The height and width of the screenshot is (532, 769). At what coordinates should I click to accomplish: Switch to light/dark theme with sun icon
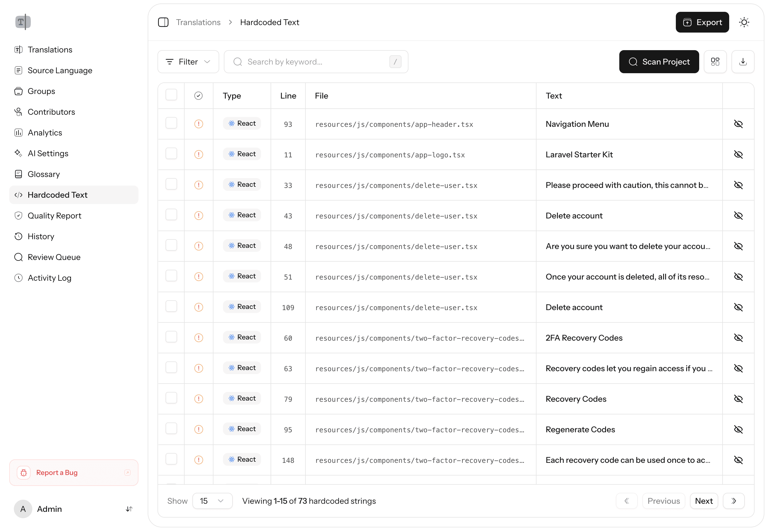tap(744, 22)
